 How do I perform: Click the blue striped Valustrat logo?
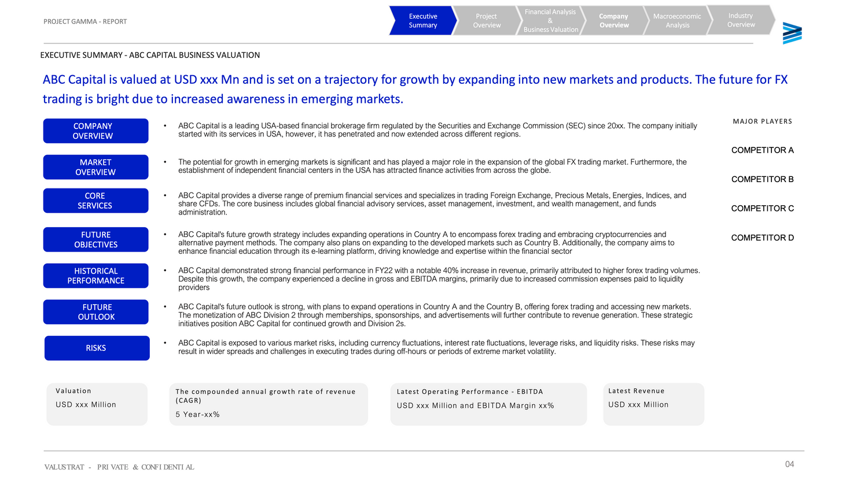[792, 34]
